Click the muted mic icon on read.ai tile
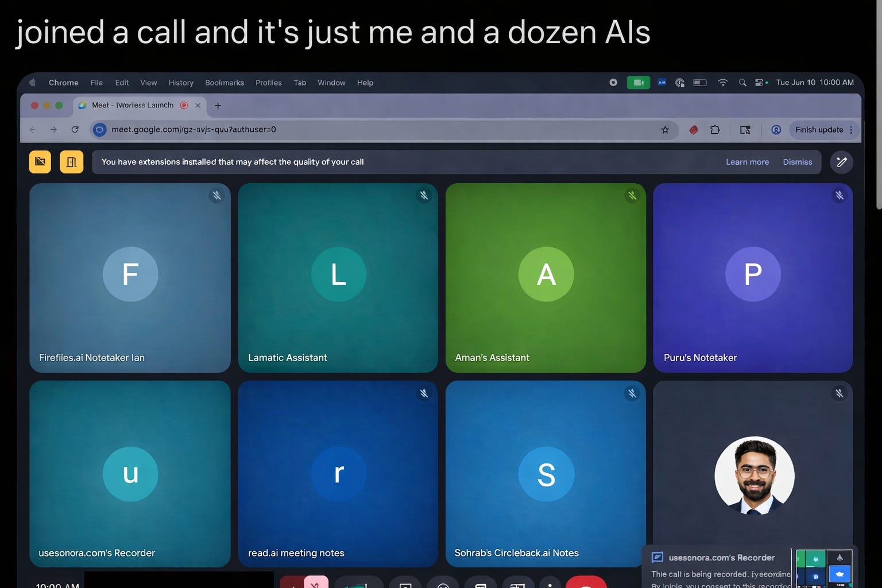The image size is (882, 588). [x=424, y=393]
